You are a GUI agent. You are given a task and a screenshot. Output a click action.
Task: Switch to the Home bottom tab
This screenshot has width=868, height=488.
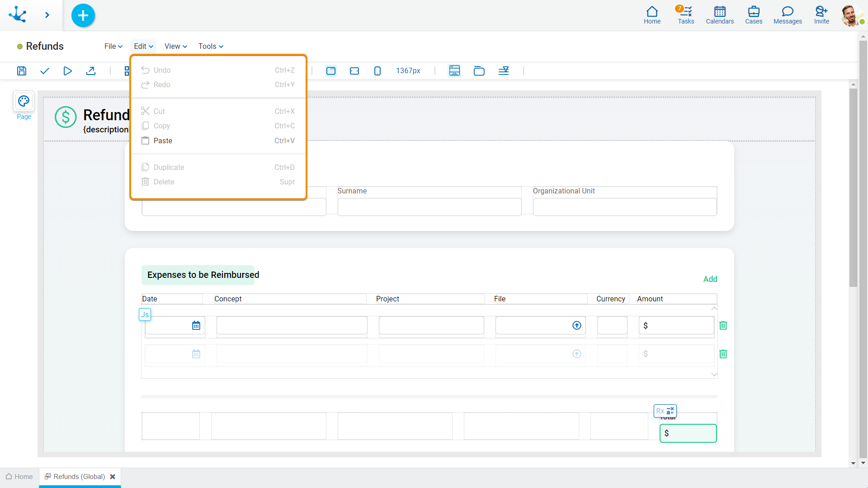pos(19,477)
